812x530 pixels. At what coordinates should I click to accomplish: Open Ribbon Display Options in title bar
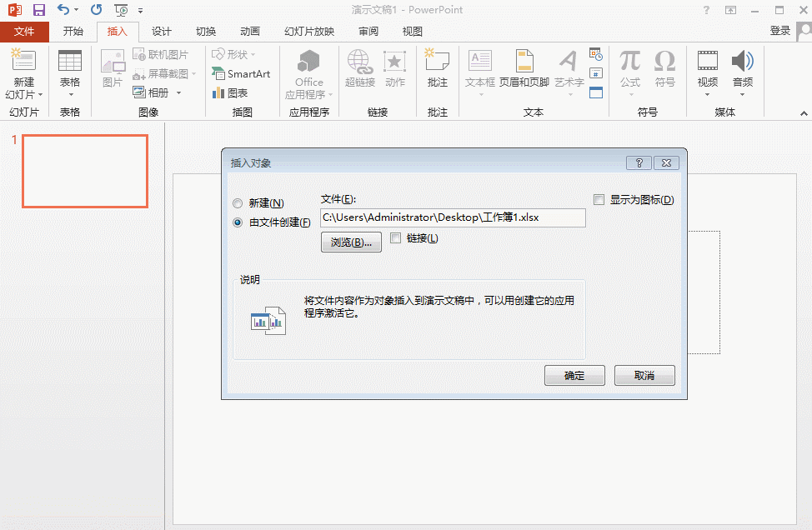pos(730,10)
